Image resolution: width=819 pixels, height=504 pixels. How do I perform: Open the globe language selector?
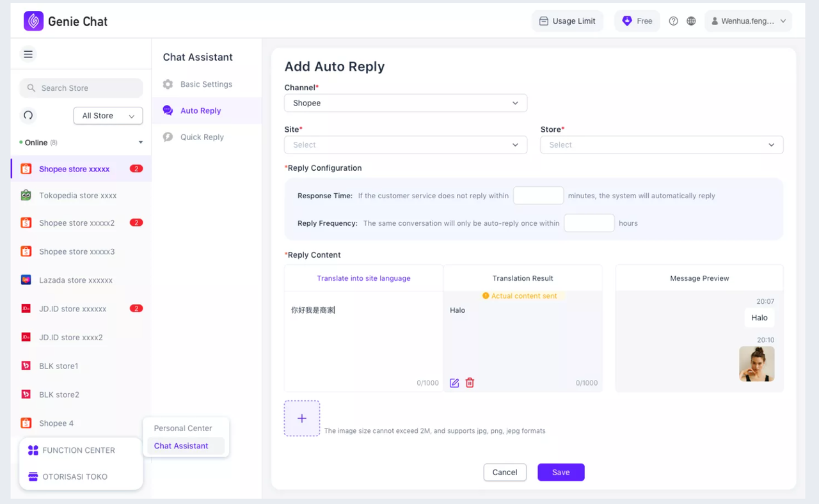(691, 21)
